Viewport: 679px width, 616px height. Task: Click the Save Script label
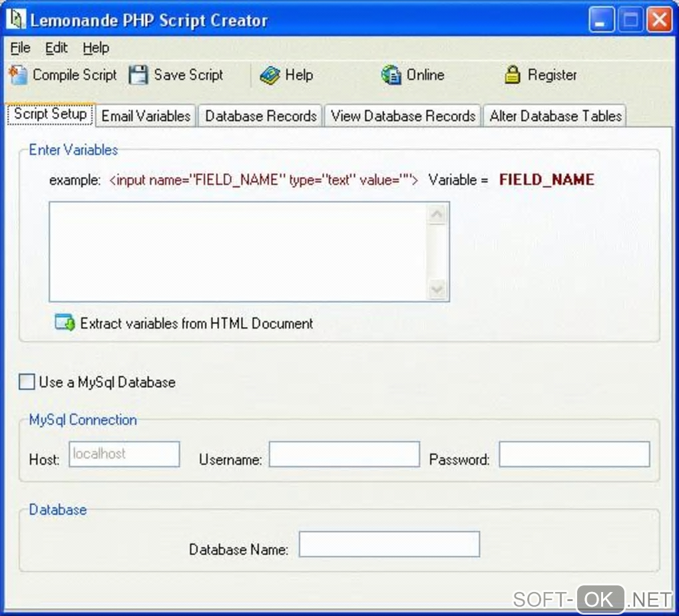point(188,75)
